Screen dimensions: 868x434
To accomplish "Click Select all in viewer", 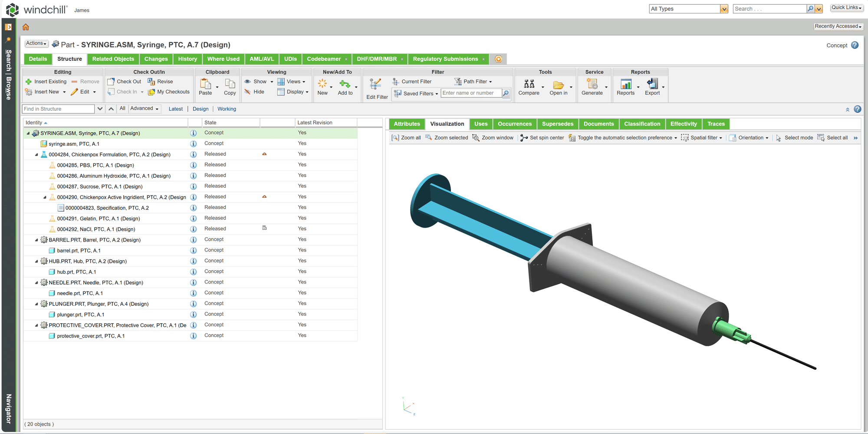I will pyautogui.click(x=832, y=138).
